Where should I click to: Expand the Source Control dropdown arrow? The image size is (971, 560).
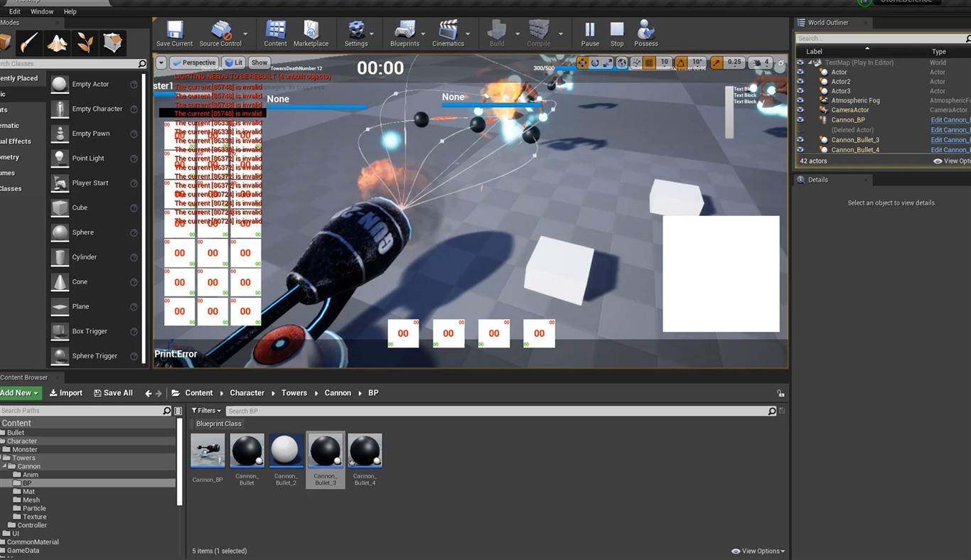coord(245,33)
